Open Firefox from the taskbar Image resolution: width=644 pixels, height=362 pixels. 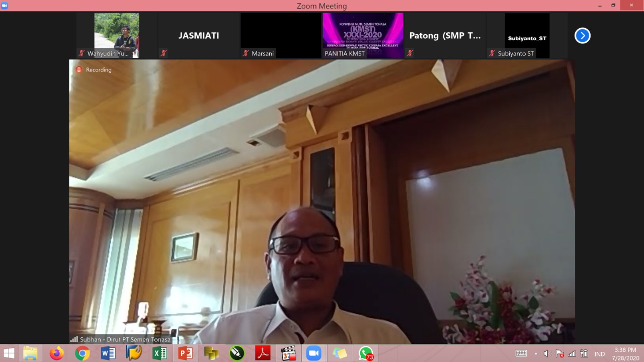click(56, 353)
